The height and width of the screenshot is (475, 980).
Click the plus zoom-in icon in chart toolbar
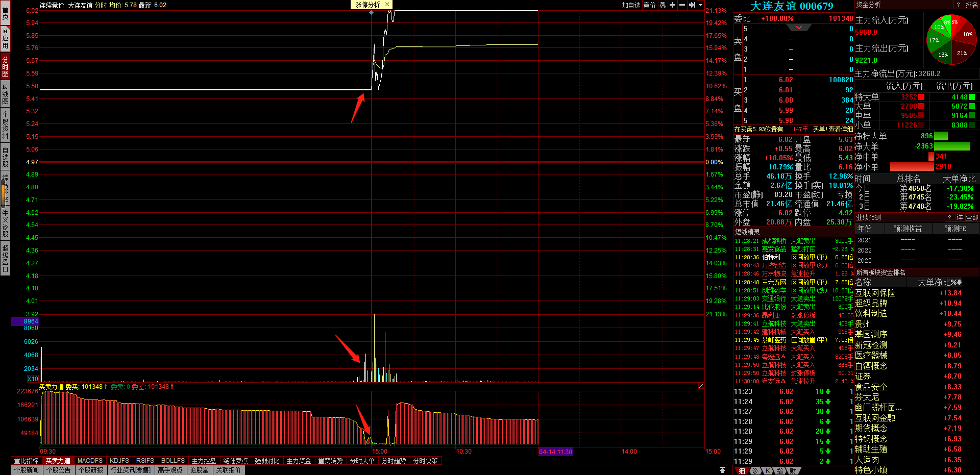pyautogui.click(x=672, y=5)
